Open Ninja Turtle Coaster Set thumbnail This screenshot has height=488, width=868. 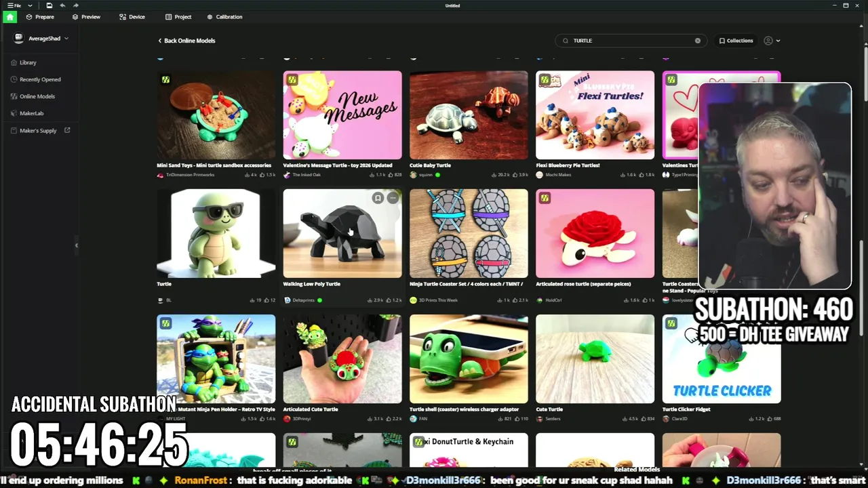(x=469, y=233)
